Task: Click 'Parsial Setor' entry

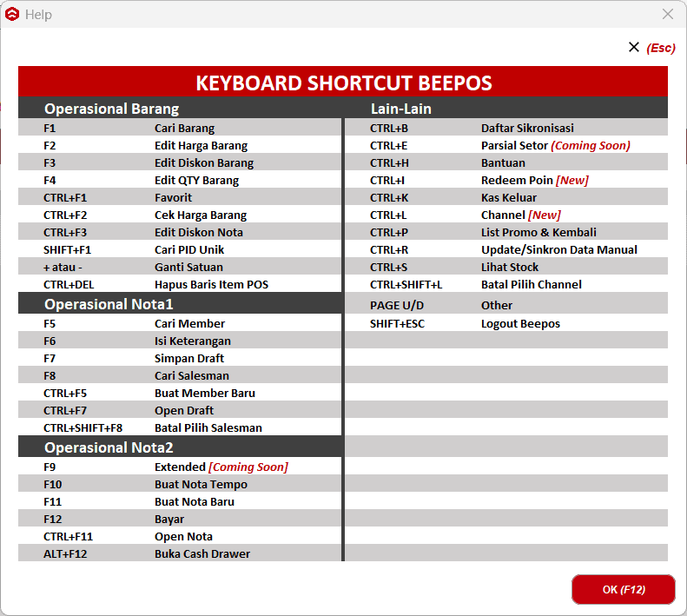Action: [x=514, y=146]
